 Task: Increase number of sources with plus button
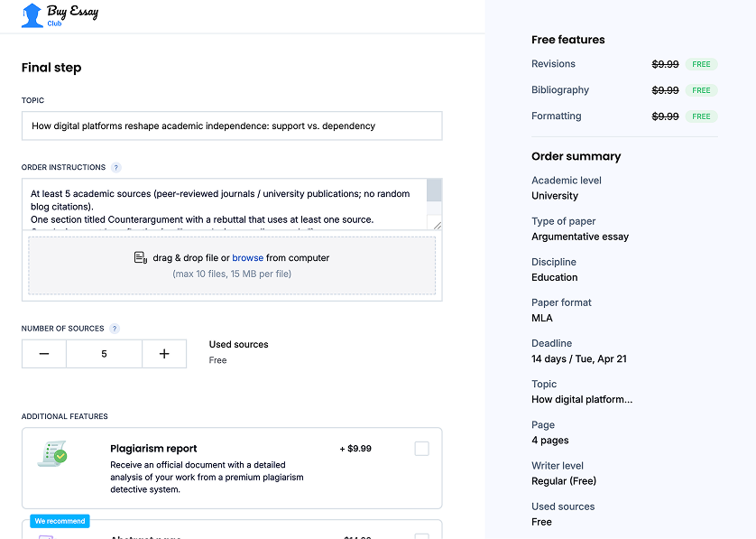(x=164, y=354)
